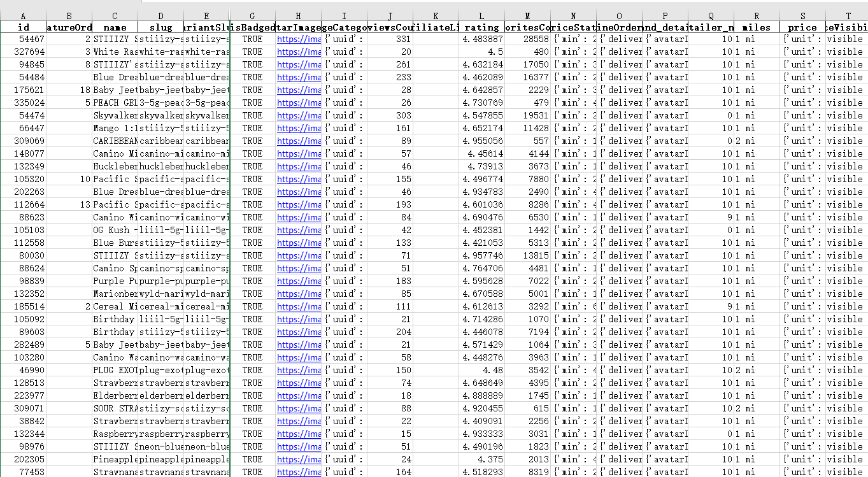Click the 'visible' cell in row 98976

pos(848,446)
